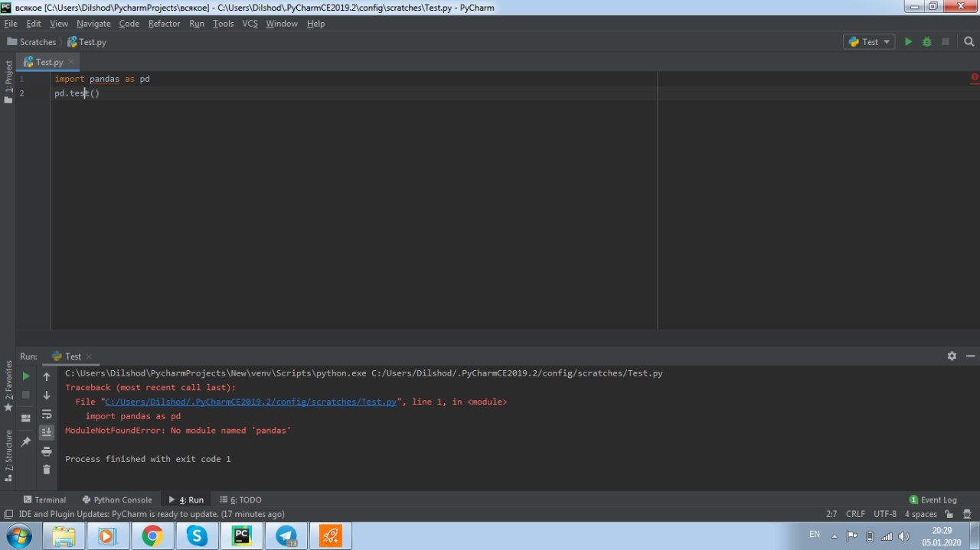Start debugging with the bug icon

926,42
